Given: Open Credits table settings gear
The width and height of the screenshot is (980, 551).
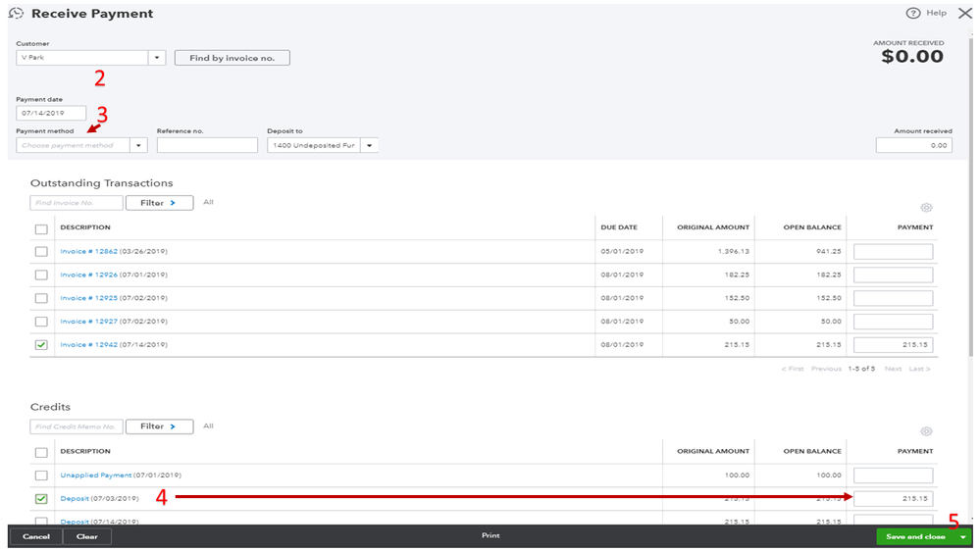Looking at the screenshot, I should tap(926, 431).
